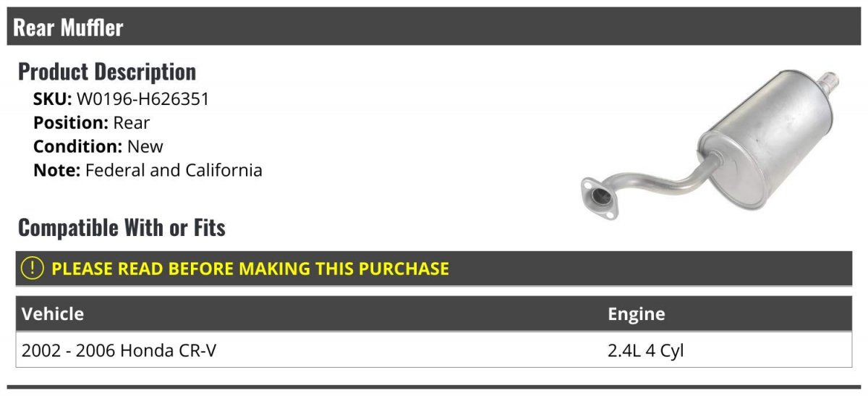Click the SKU label text
The image size is (868, 396).
tap(53, 99)
